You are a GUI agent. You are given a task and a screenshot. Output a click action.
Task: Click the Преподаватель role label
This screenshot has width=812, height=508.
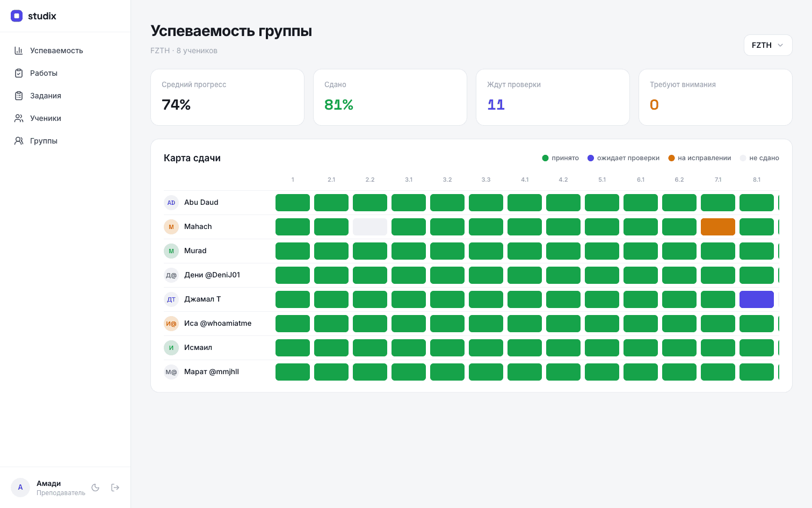[x=61, y=493]
